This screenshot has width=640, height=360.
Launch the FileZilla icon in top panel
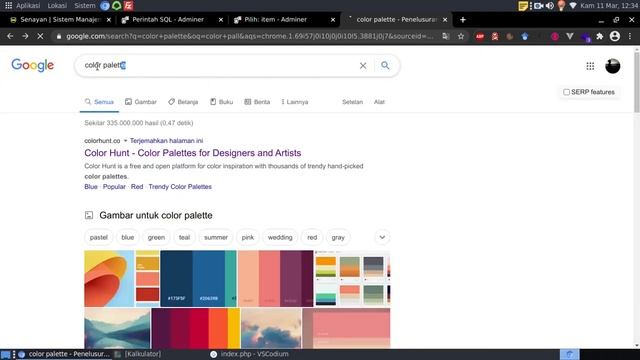[129, 5]
